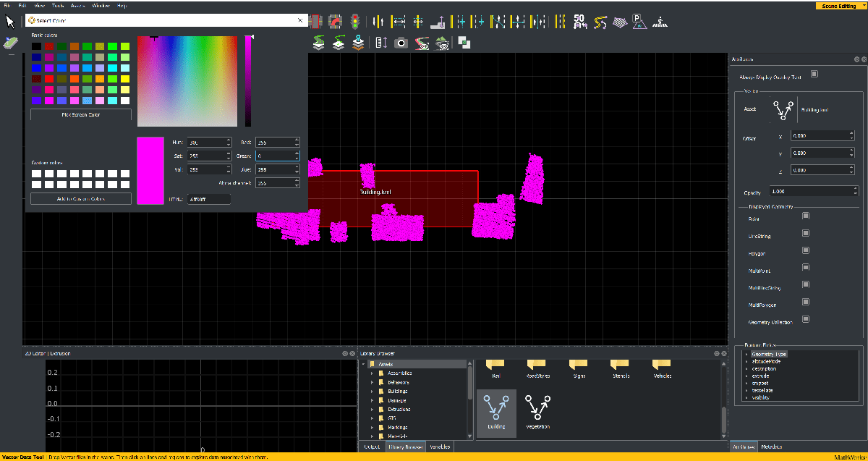Collapse the Assets root folder
Viewport: 868px width, 461px height.
coord(363,364)
